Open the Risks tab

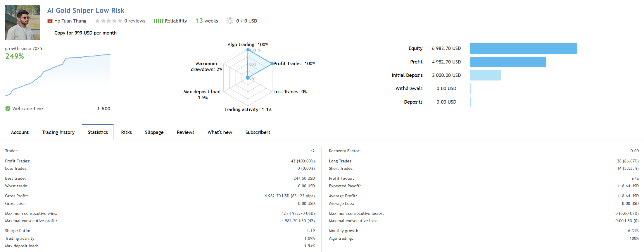(127, 132)
